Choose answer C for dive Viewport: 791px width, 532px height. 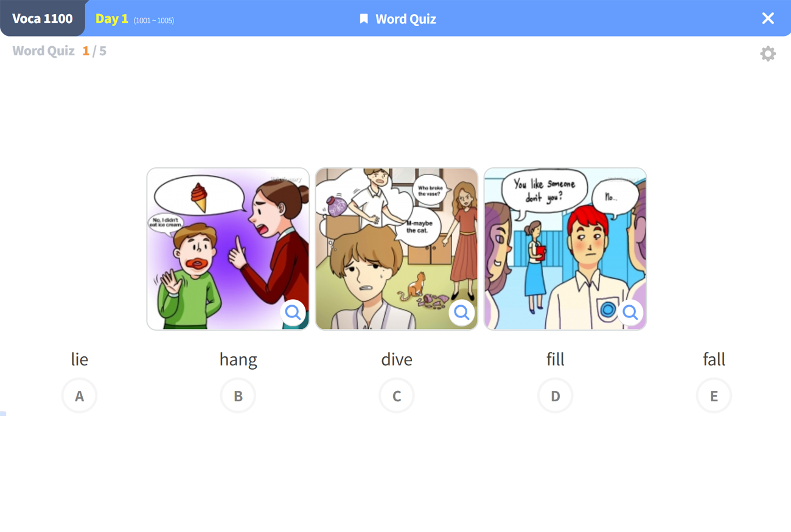point(397,396)
